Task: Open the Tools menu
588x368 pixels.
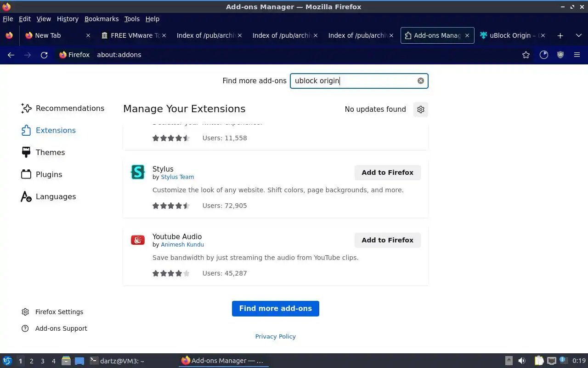Action: click(132, 19)
